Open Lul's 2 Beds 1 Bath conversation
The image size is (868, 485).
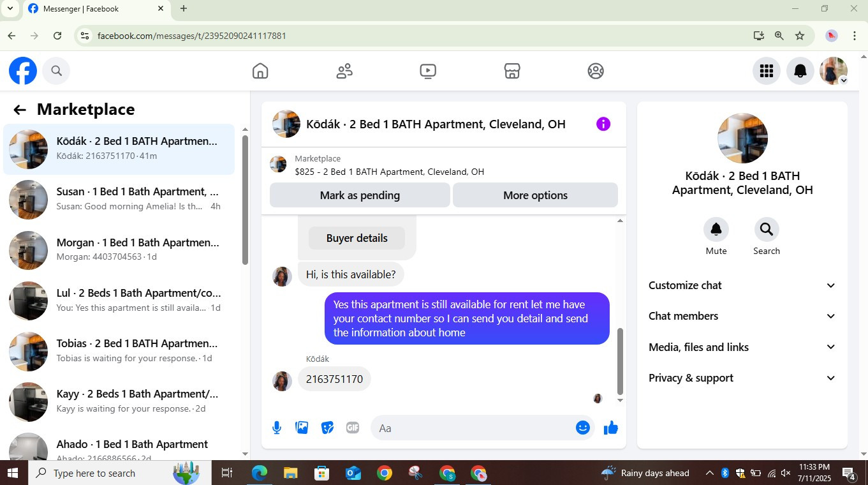119,301
